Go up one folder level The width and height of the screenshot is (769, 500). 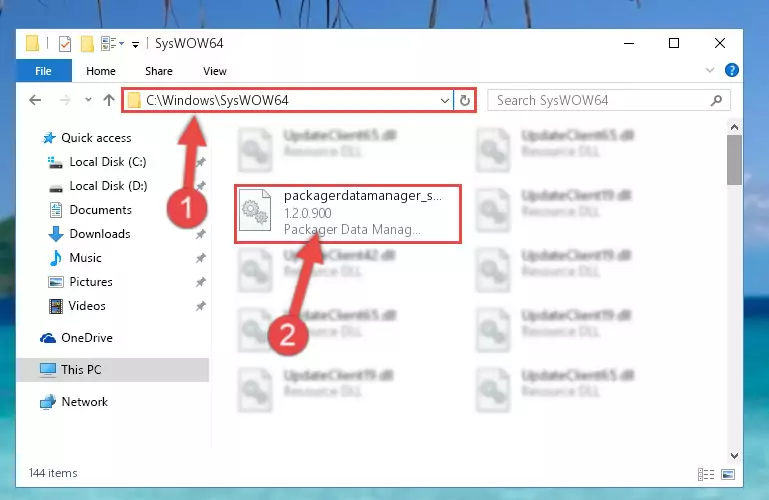[x=109, y=100]
